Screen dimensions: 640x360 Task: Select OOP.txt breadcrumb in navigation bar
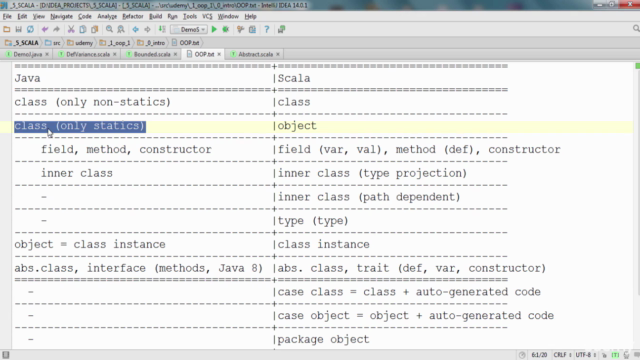tap(186, 42)
